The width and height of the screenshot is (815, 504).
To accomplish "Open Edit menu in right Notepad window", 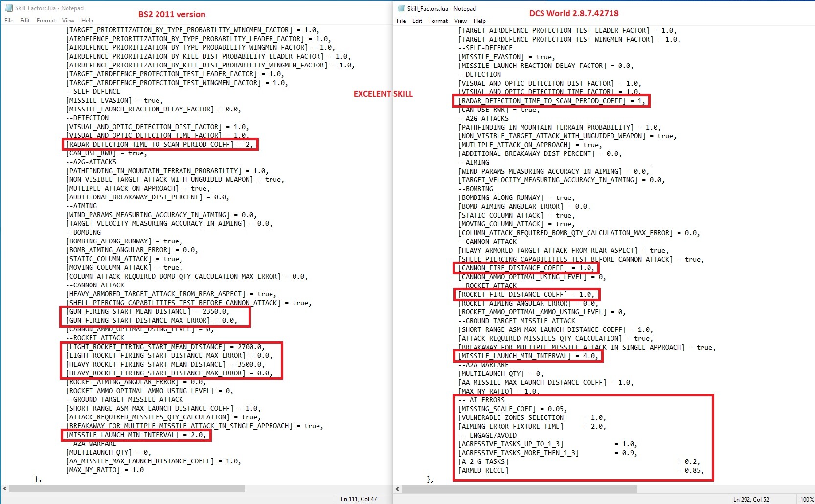I will click(417, 21).
